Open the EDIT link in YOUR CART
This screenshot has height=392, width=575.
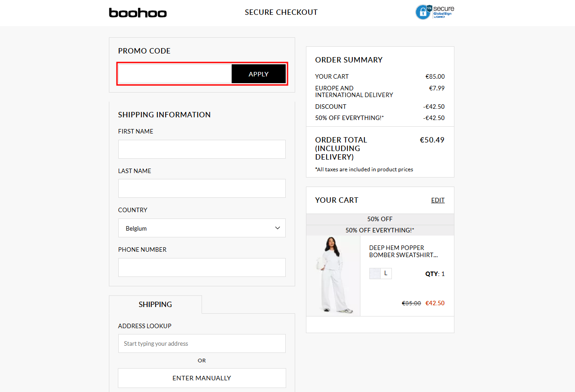437,200
